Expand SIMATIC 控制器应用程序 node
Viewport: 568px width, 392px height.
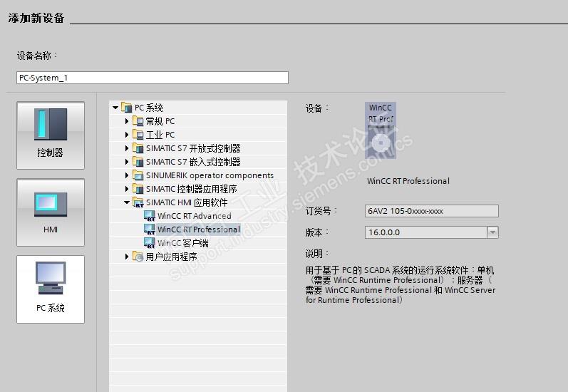point(127,189)
